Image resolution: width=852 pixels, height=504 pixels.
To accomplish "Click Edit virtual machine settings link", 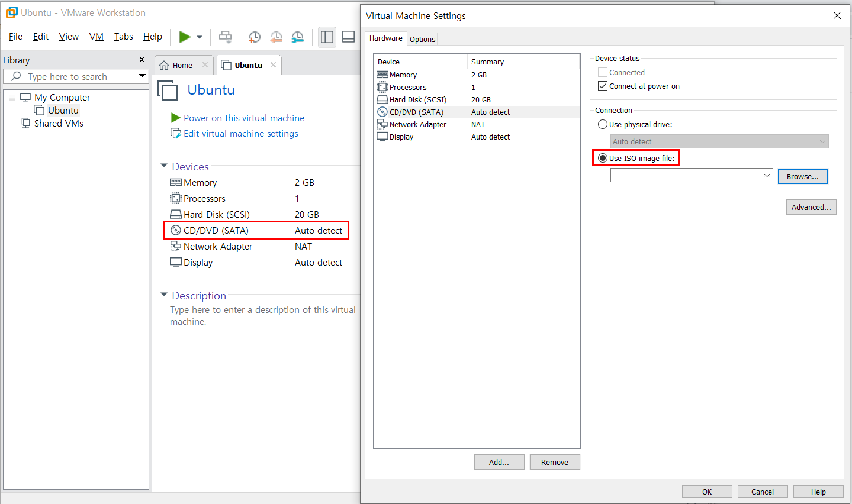I will (x=241, y=134).
